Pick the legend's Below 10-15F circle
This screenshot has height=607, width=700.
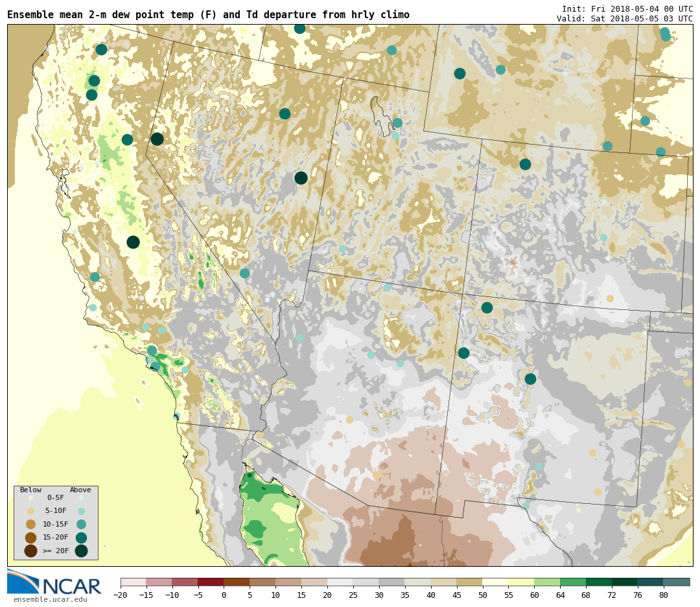[x=30, y=524]
